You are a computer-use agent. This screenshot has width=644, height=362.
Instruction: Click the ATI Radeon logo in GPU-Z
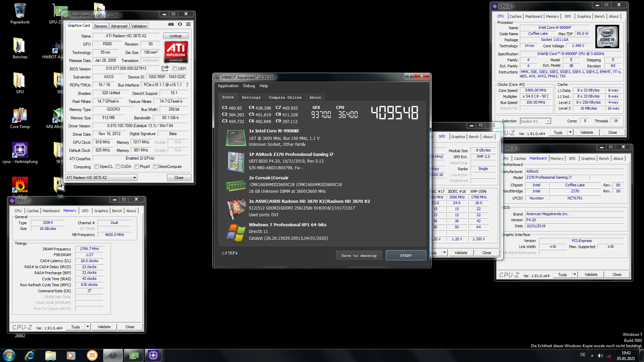[176, 52]
